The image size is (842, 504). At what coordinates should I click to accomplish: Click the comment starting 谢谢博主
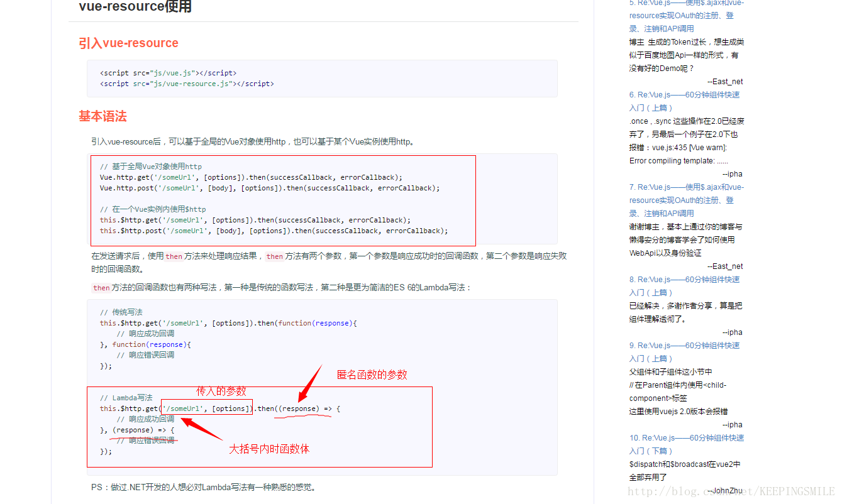tap(686, 239)
